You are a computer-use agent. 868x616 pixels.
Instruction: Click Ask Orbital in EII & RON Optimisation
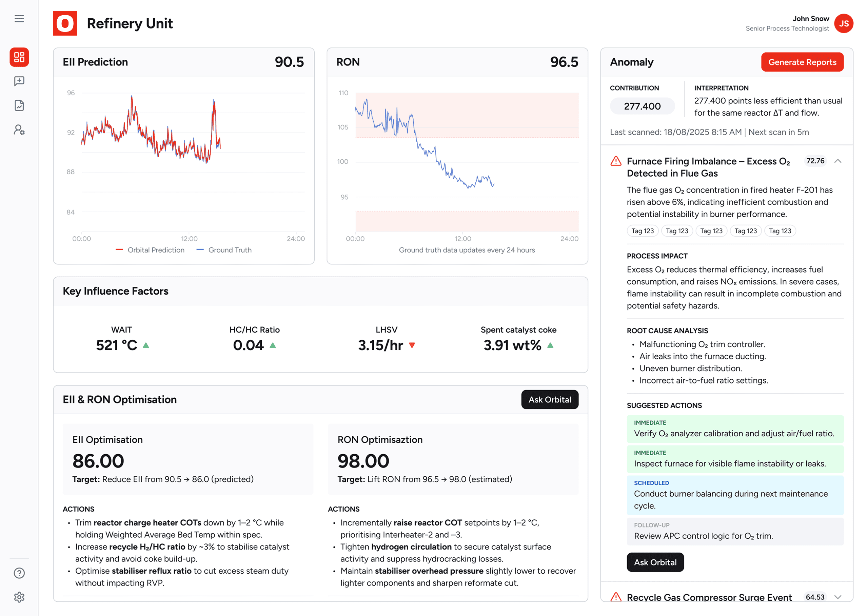549,400
